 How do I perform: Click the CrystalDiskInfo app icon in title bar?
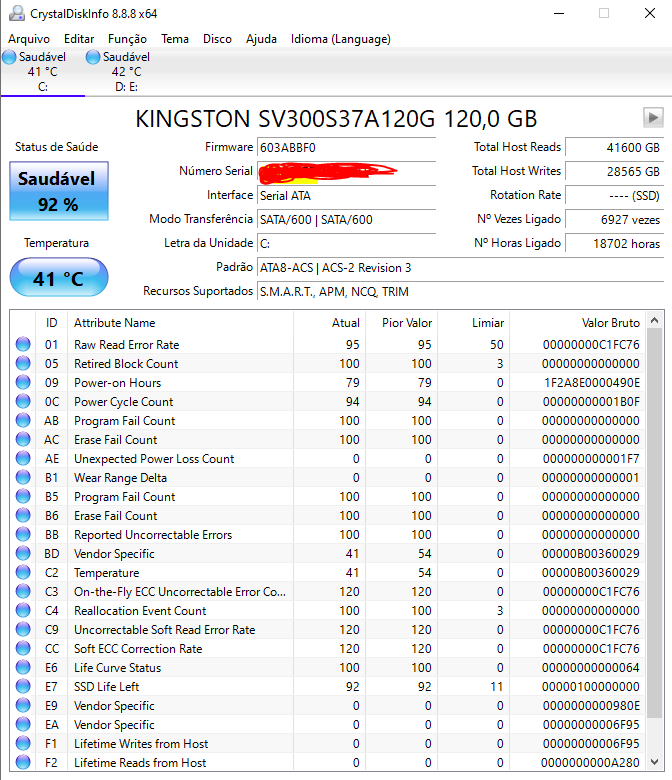click(x=13, y=13)
